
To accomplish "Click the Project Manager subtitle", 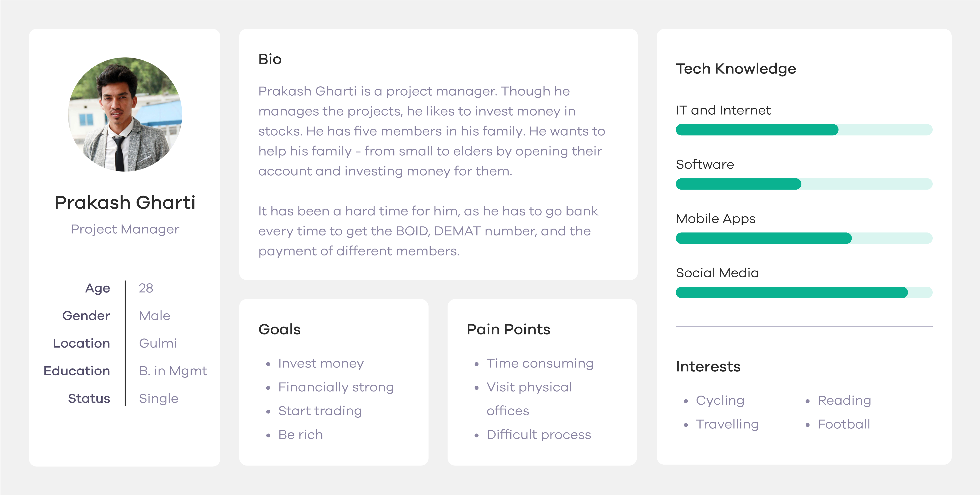I will (125, 229).
